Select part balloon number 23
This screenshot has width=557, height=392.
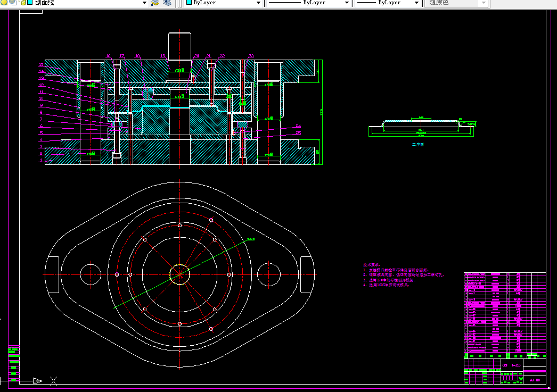251,56
